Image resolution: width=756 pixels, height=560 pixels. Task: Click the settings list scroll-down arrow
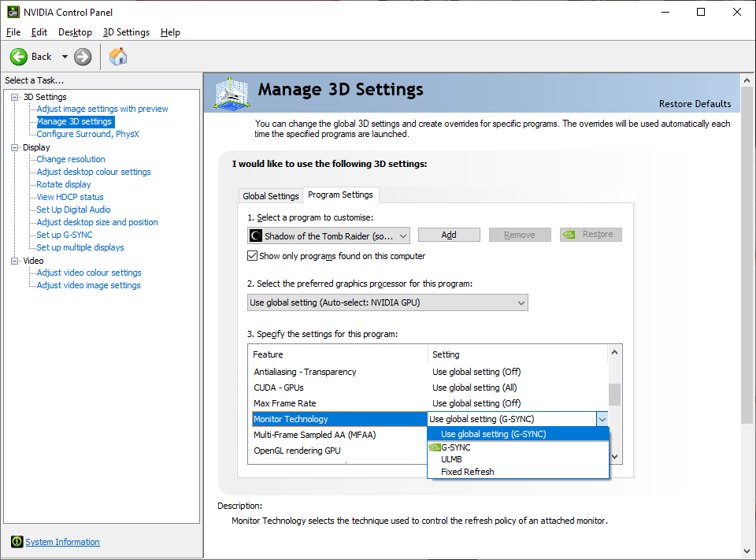(x=614, y=456)
